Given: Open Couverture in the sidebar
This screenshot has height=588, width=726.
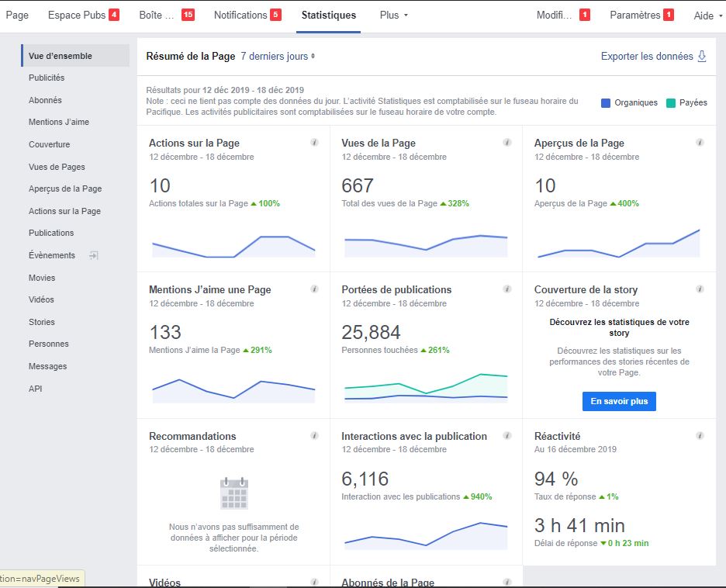Looking at the screenshot, I should pyautogui.click(x=49, y=144).
